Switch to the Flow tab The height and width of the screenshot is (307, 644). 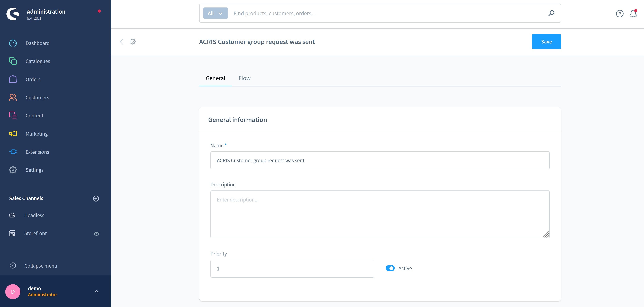point(244,78)
